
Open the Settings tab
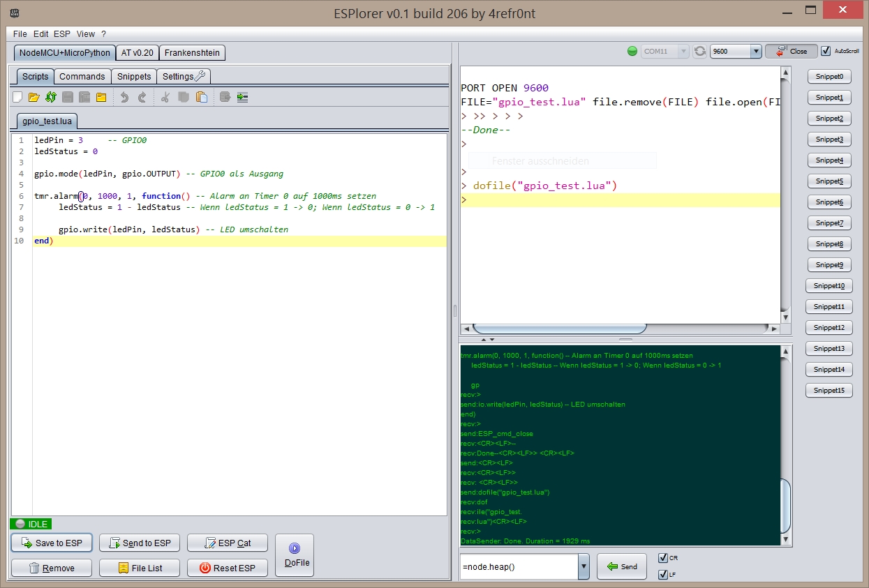point(184,77)
